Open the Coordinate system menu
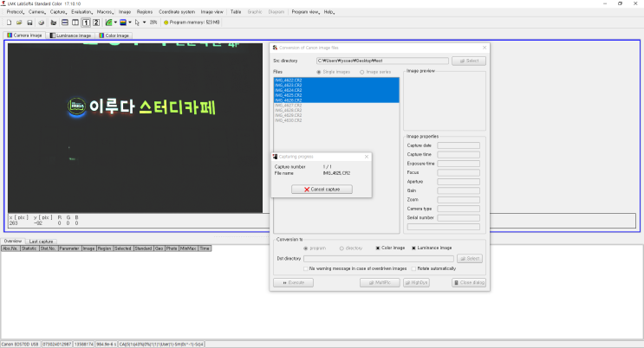Screen dimensions: 644x348 pyautogui.click(x=177, y=12)
